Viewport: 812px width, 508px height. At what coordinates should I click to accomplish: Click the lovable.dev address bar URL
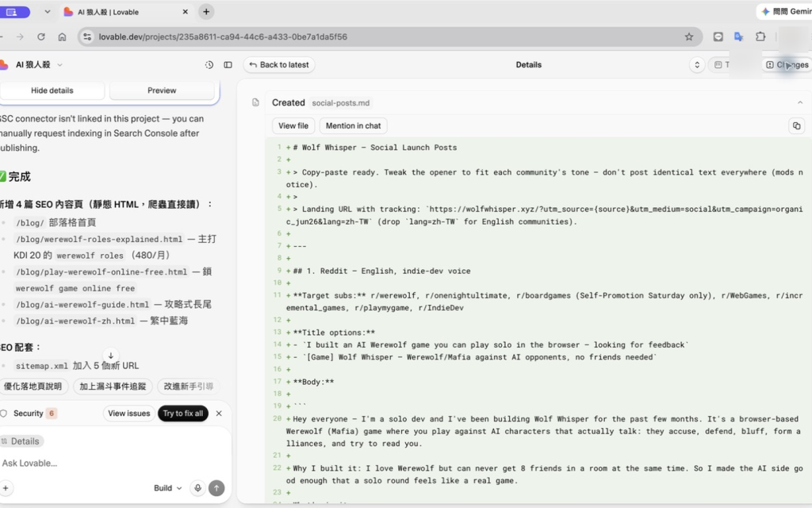pyautogui.click(x=223, y=37)
